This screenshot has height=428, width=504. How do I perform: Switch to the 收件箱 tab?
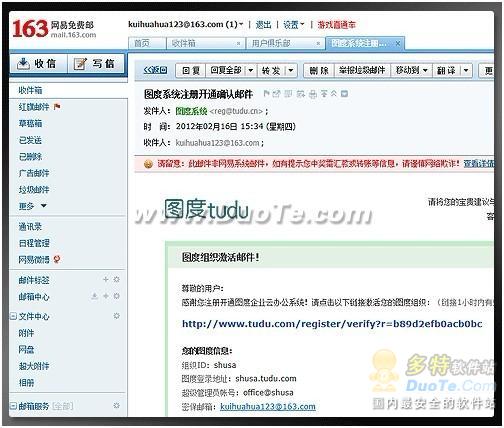click(184, 43)
